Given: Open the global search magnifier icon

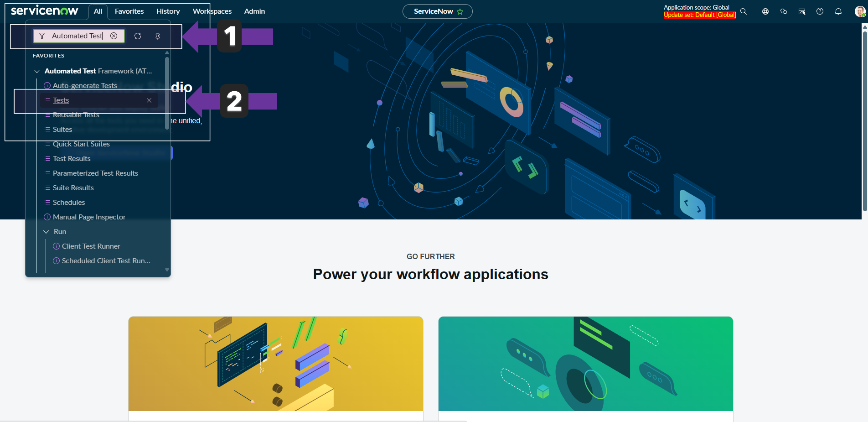Looking at the screenshot, I should coord(744,11).
